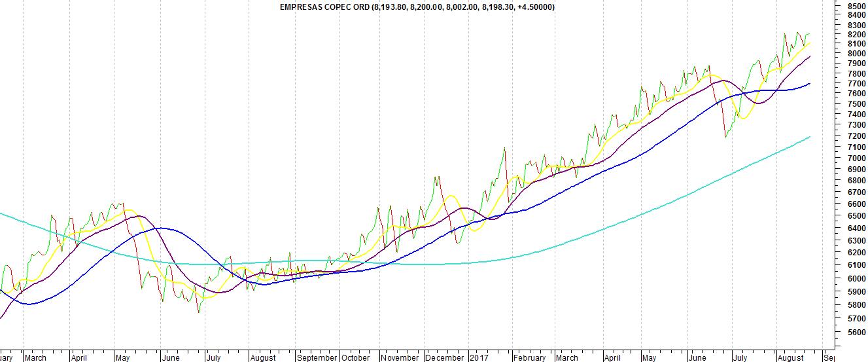Click the February 2017 axis label
The width and height of the screenshot is (868, 362).
[529, 358]
